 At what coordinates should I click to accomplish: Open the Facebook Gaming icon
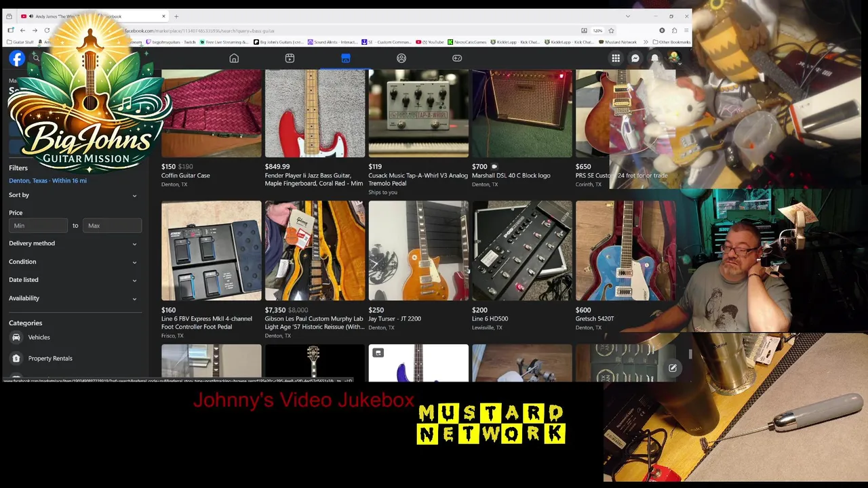click(x=457, y=58)
